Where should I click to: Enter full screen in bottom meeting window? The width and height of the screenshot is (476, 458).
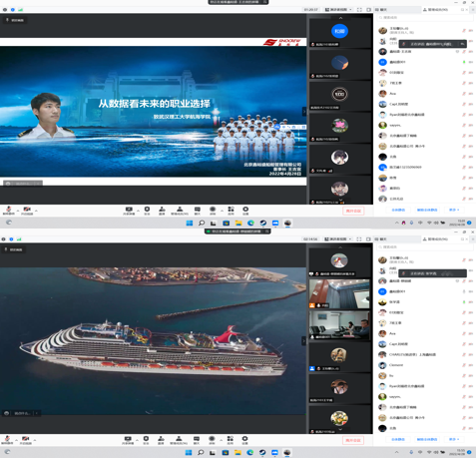(359, 239)
